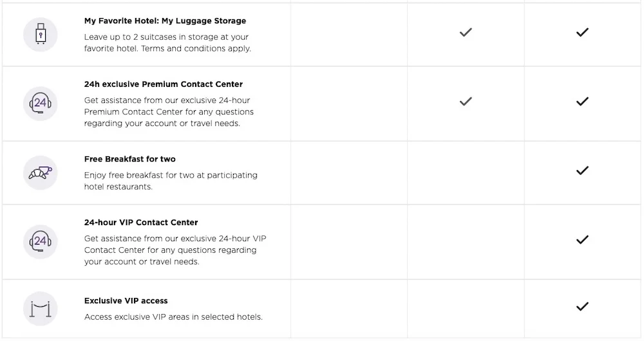Select the 'Exclusive VIP access' heading
Image resolution: width=644 pixels, height=341 pixels.
tap(126, 300)
